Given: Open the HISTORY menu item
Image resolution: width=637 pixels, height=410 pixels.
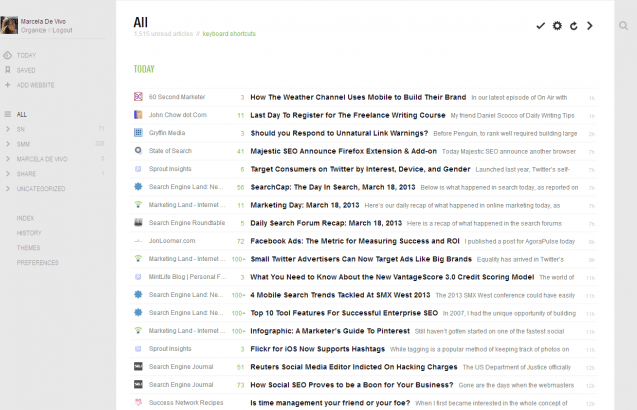Looking at the screenshot, I should point(29,233).
